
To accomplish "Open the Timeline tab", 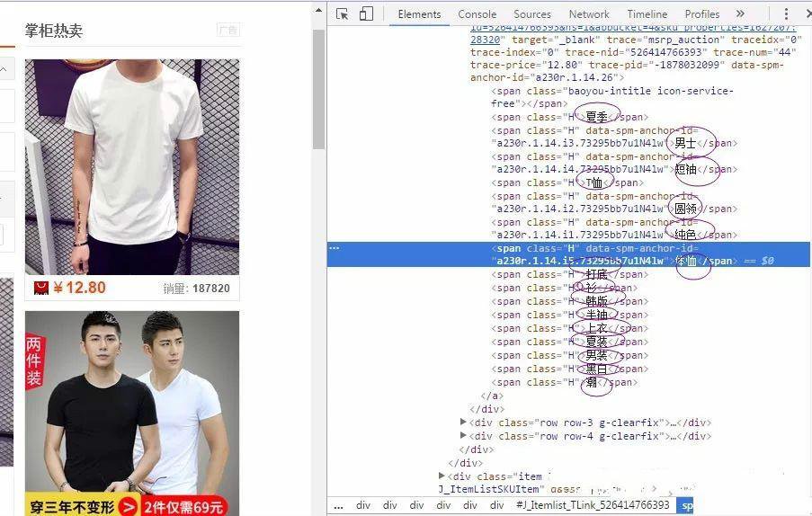I will (x=647, y=14).
